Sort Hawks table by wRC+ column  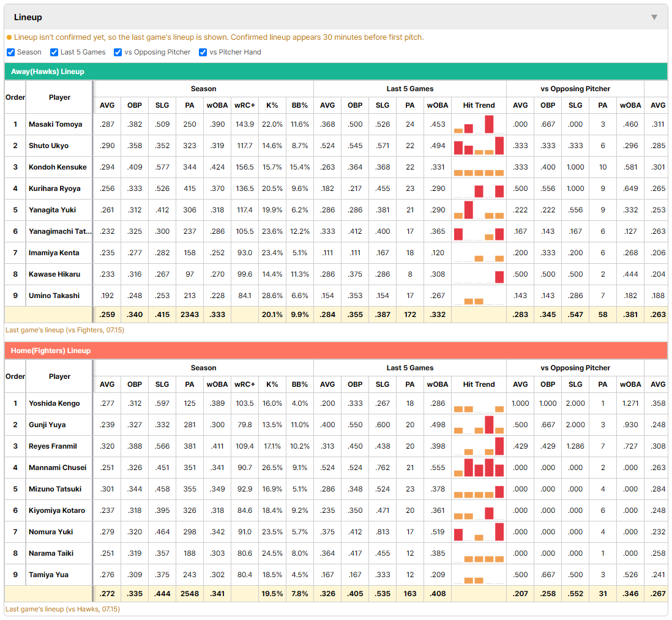(x=245, y=105)
